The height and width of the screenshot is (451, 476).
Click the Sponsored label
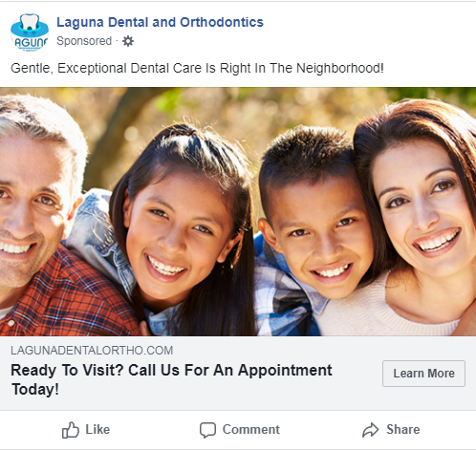[x=84, y=41]
